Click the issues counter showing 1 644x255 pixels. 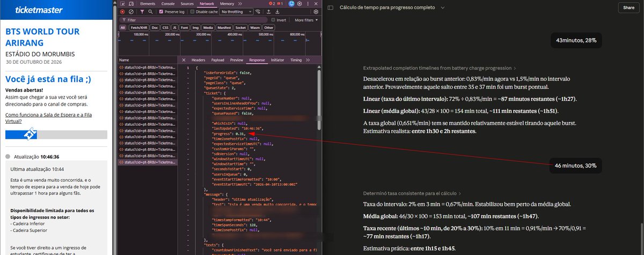(280, 4)
